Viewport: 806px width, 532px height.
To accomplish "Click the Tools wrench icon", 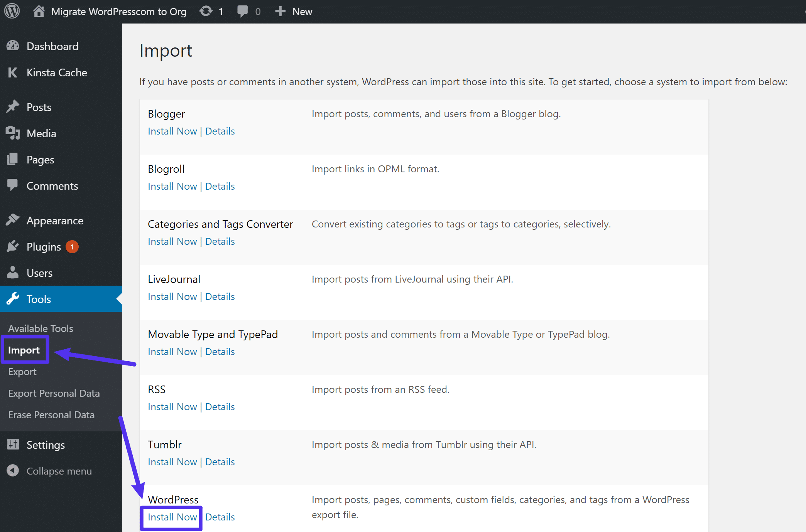I will (13, 299).
